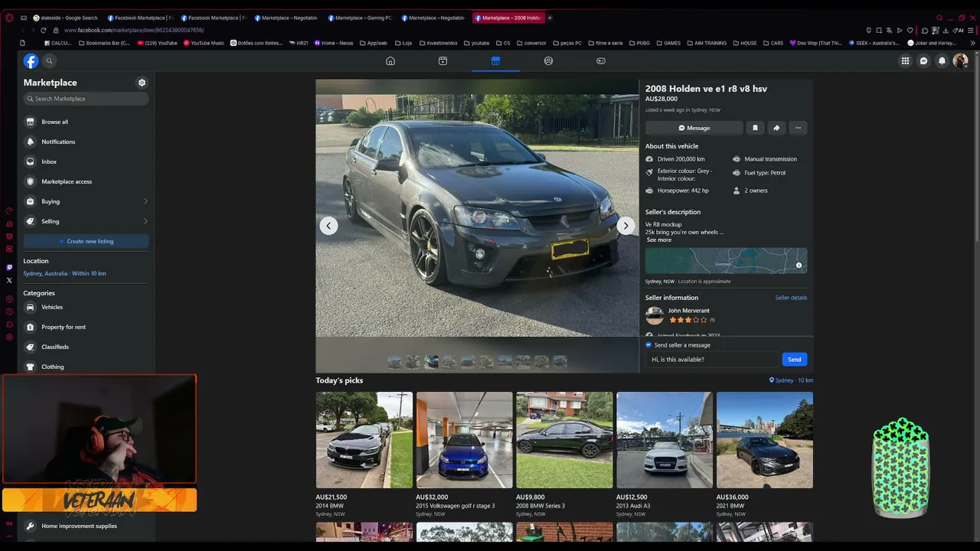Open YouTube Music bookmark
980x551 pixels.
[204, 43]
